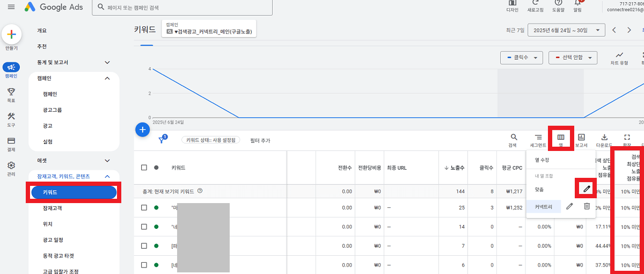Open the filter funnel icon

coord(162,140)
